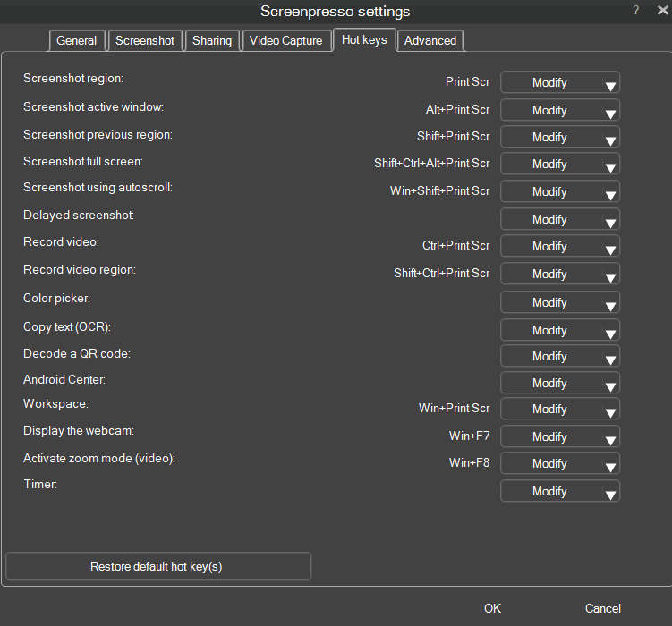Open dropdown arrow for Screenshot previous region
672x626 pixels.
[x=611, y=141]
